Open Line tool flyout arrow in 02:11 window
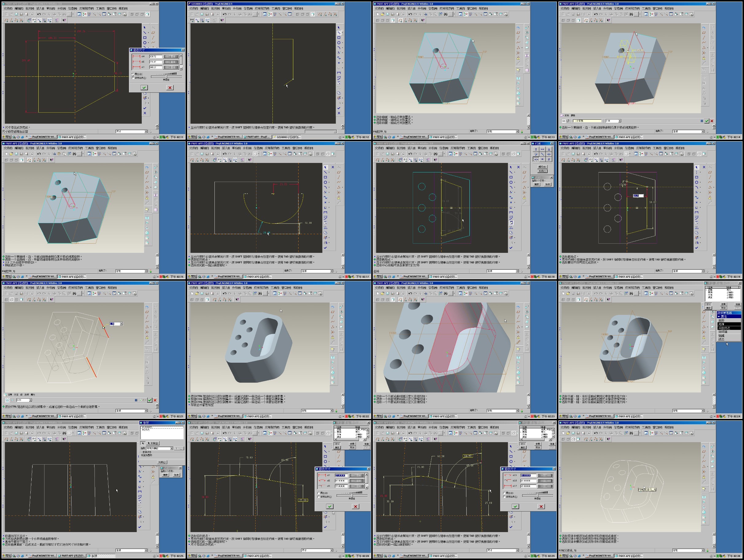Image resolution: width=744 pixels, height=560 pixels. [148, 33]
